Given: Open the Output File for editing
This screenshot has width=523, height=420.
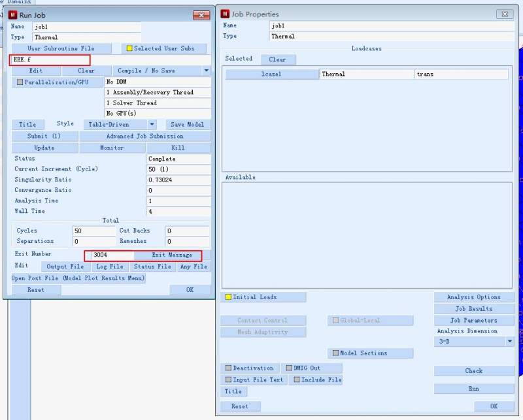Looking at the screenshot, I should [x=65, y=267].
